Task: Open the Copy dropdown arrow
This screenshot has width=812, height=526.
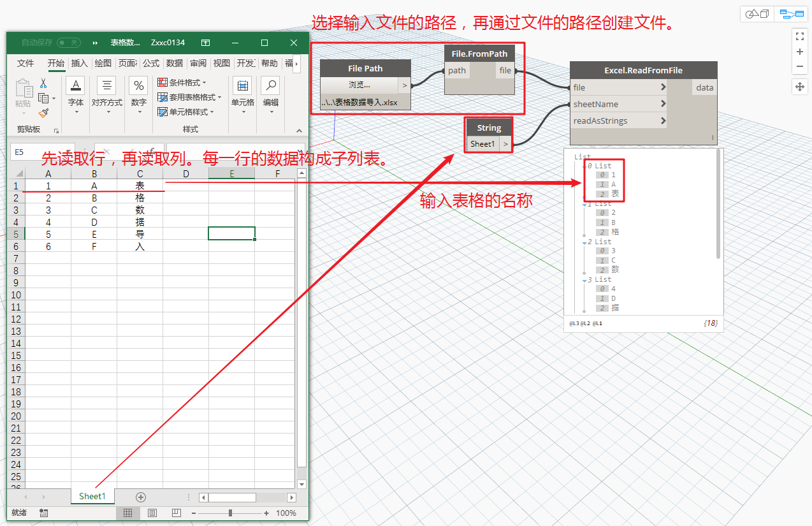Action: 54,99
